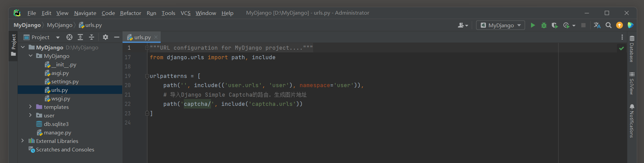Viewport: 644px width, 163px height.
Task: Open Project view mode dropdown
Action: coord(58,37)
